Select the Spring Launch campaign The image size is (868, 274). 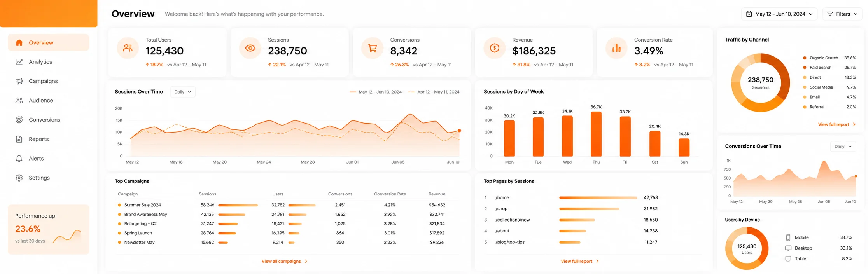(288, 233)
